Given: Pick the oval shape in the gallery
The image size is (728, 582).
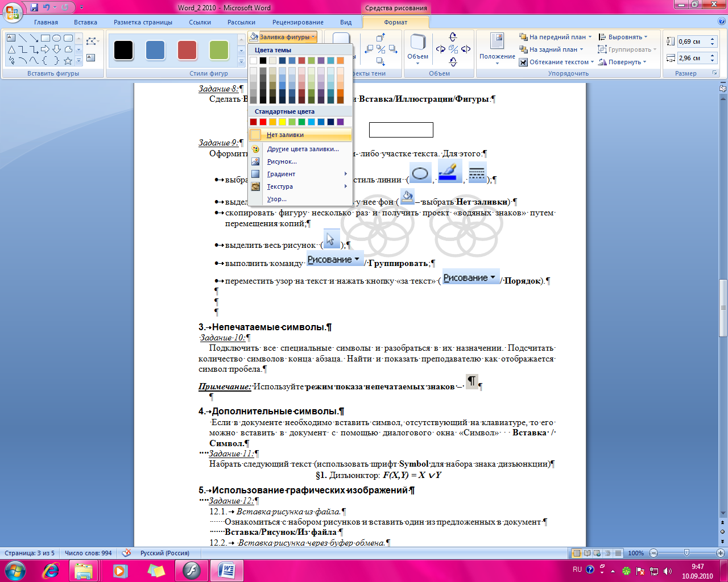Looking at the screenshot, I should (x=56, y=38).
